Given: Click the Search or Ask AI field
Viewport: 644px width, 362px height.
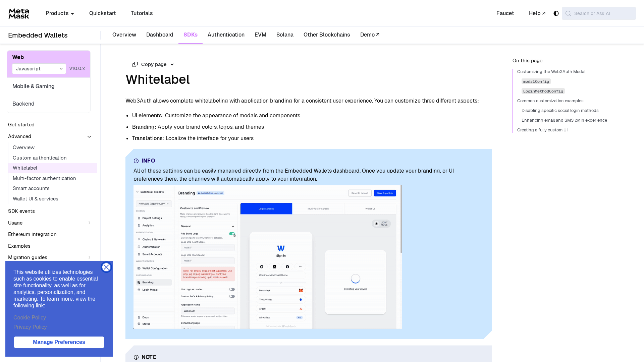Looking at the screenshot, I should [x=599, y=13].
